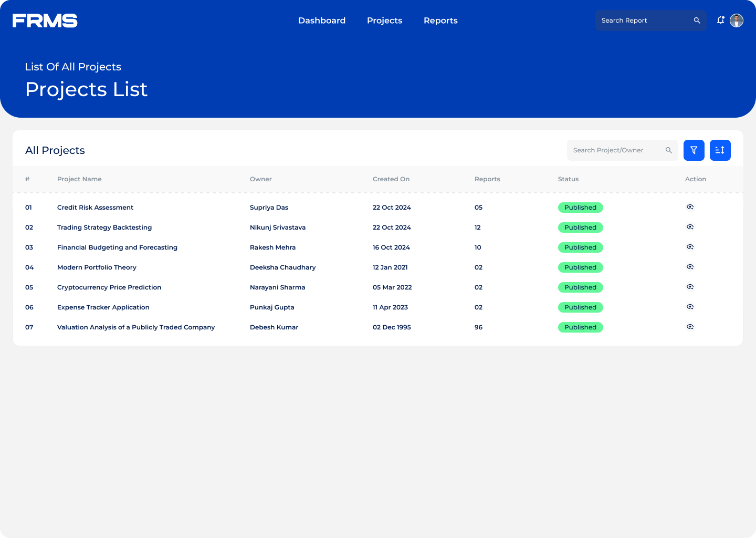The height and width of the screenshot is (538, 756).
Task: Open the Projects menu item
Action: [384, 20]
